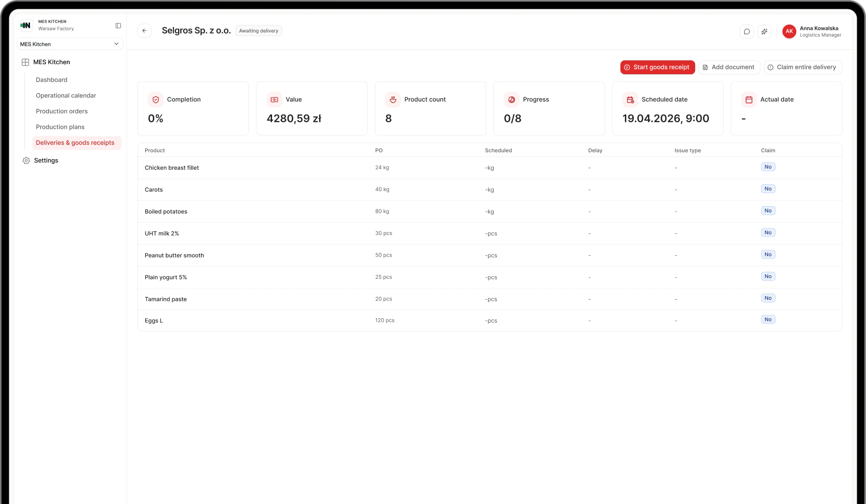Open the MES Kitchen workspace dropdown

coord(70,44)
